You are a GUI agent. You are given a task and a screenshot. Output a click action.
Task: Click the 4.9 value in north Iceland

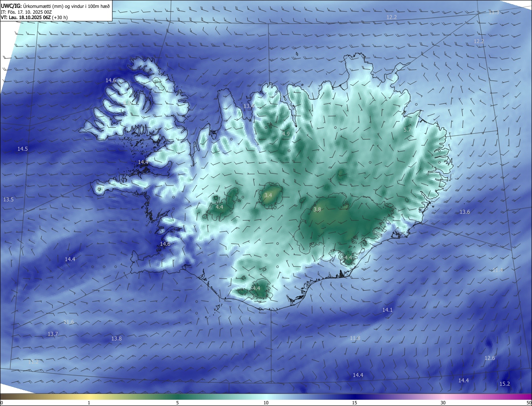286,134
